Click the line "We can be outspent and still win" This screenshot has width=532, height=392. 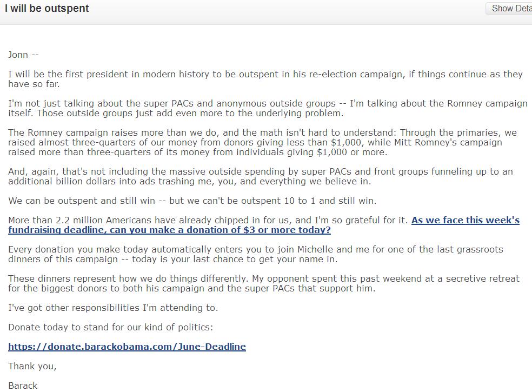(192, 201)
